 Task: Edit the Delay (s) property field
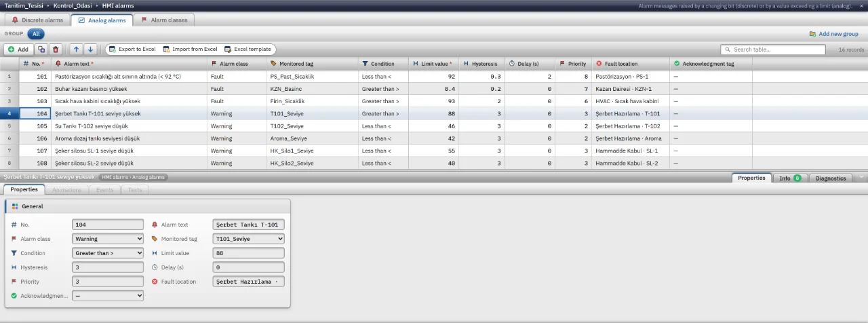249,267
